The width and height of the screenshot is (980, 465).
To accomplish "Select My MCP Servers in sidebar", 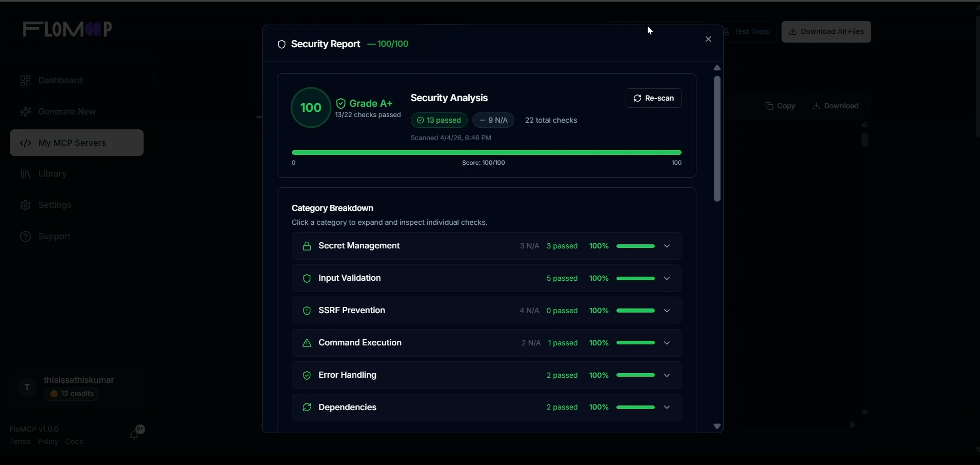I will (x=76, y=143).
